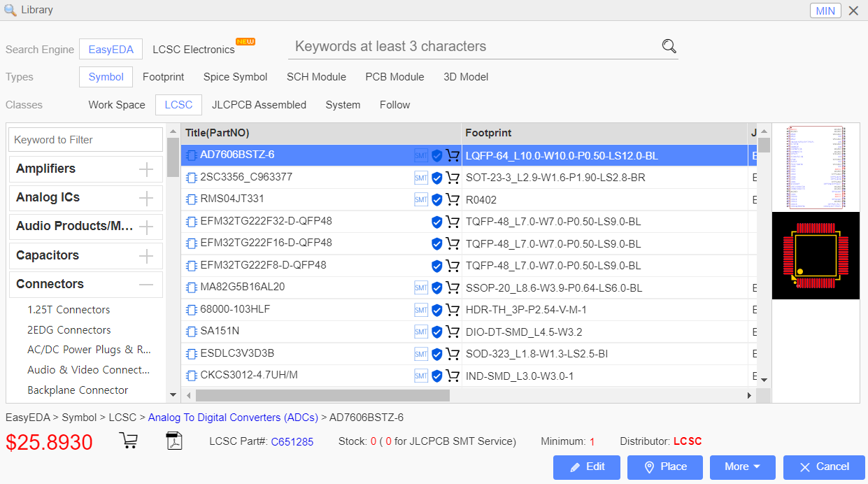Click shield icon in AD7606BSTZ-6 row
The width and height of the screenshot is (868, 484).
[437, 155]
